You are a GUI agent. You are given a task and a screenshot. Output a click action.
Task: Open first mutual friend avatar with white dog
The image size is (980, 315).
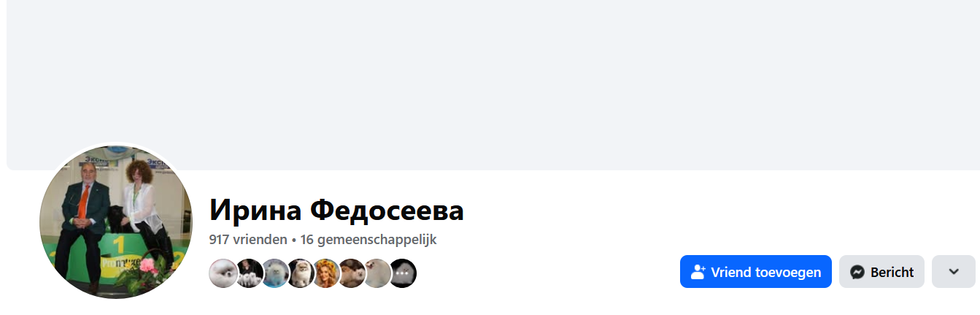[223, 273]
